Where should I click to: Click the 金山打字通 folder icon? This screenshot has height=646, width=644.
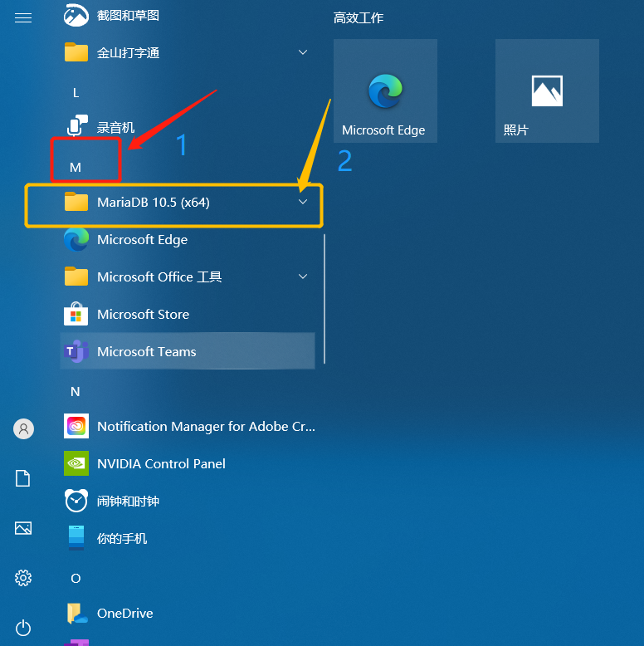[x=76, y=52]
